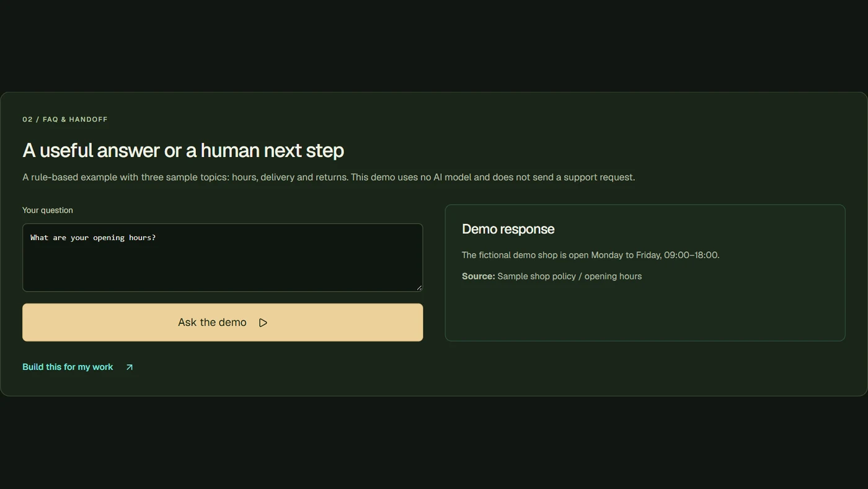Click the rule-based example description paragraph
Image resolution: width=868 pixels, height=489 pixels.
point(329,177)
